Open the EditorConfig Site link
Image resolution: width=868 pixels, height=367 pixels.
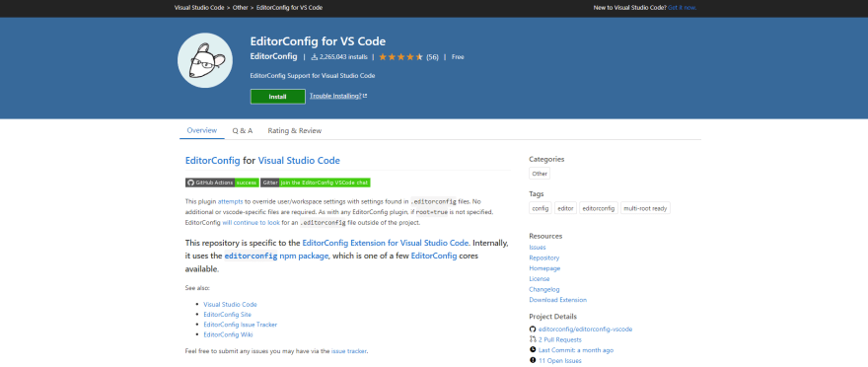click(x=228, y=315)
